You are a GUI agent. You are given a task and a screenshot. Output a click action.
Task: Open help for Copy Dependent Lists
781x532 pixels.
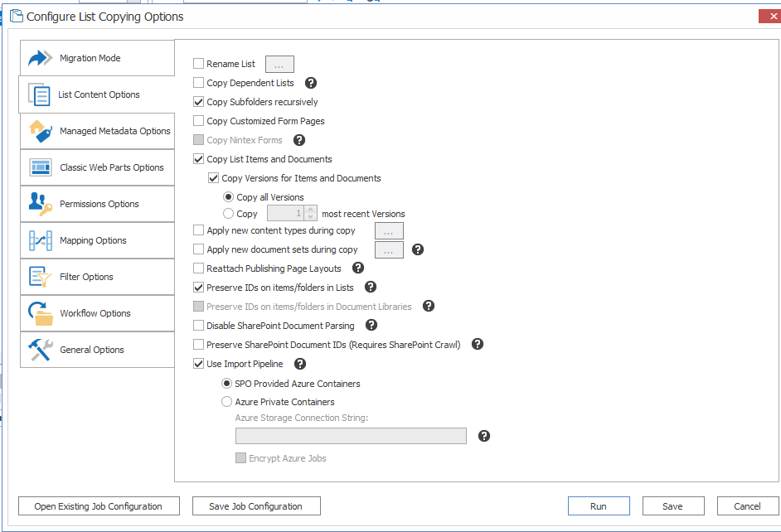point(310,82)
